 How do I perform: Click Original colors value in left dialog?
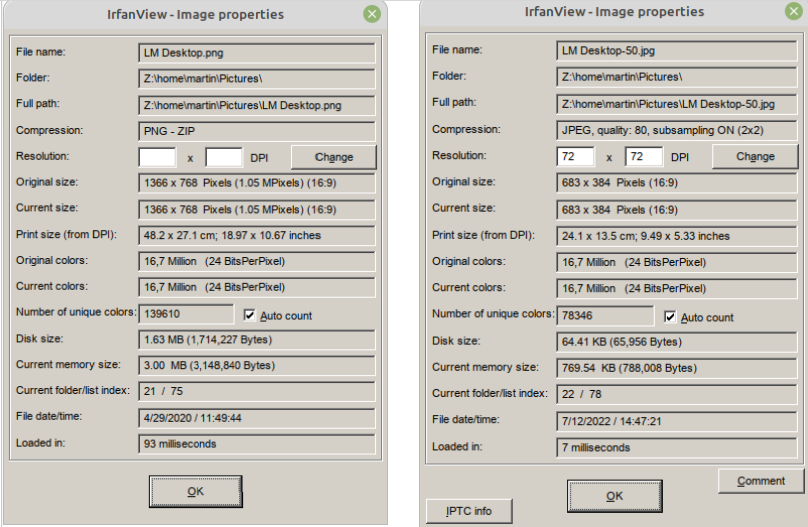pyautogui.click(x=257, y=261)
